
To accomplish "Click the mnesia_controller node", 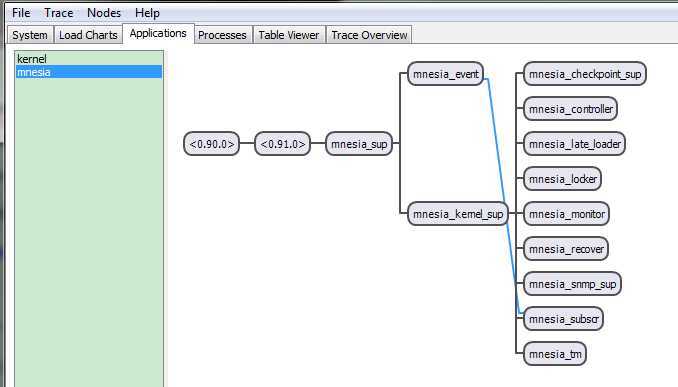I will (570, 109).
